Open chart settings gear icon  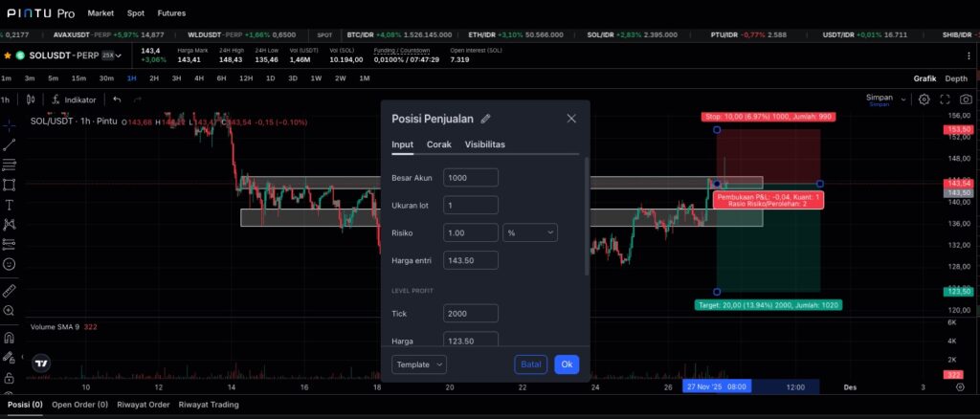[x=924, y=99]
